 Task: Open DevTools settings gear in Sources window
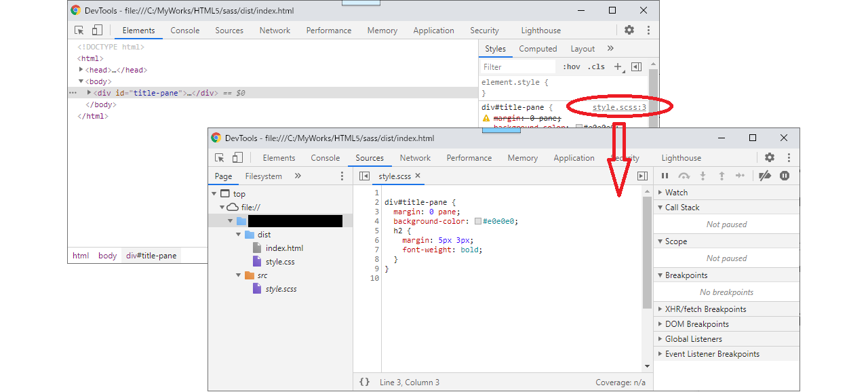[770, 157]
